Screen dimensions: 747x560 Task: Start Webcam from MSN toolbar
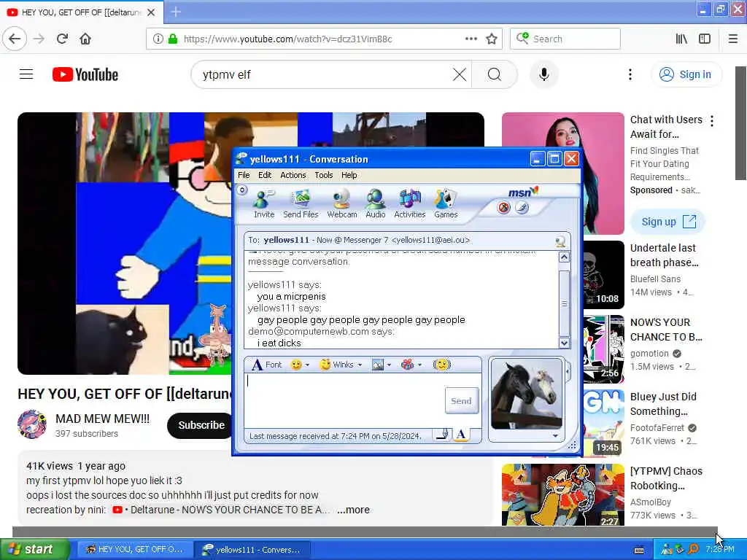point(341,204)
